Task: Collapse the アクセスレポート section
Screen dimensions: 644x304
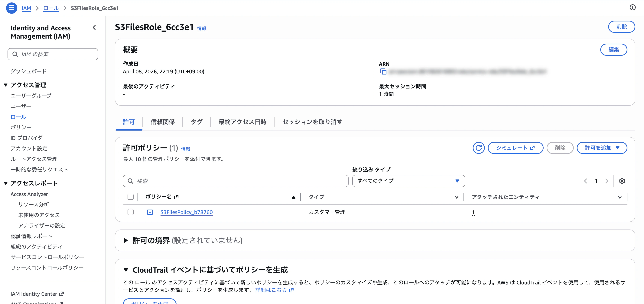Action: pos(5,183)
